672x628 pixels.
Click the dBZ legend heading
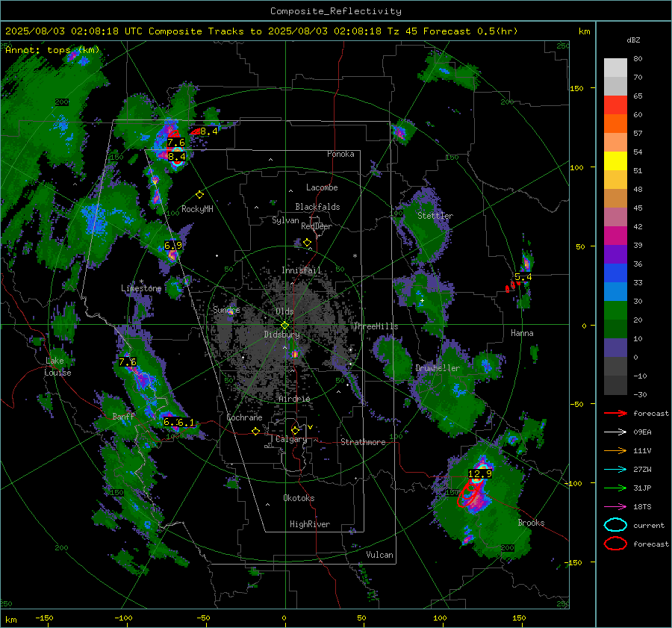[633, 40]
